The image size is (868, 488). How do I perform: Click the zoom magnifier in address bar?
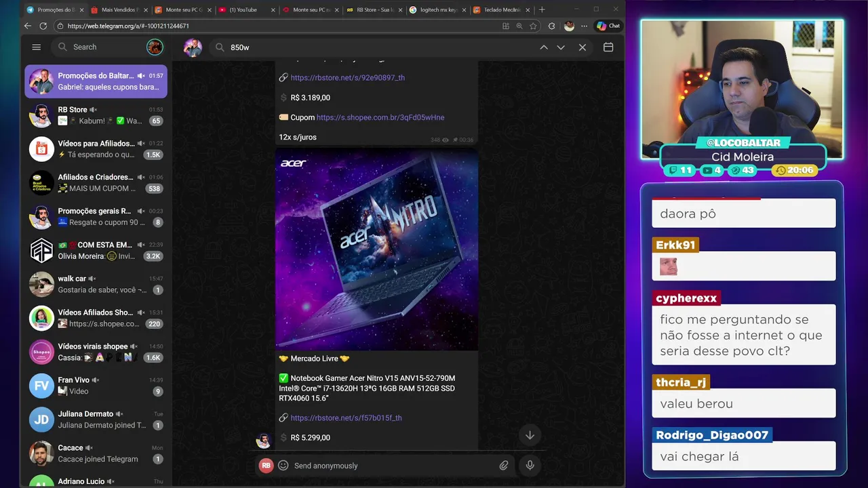(519, 26)
